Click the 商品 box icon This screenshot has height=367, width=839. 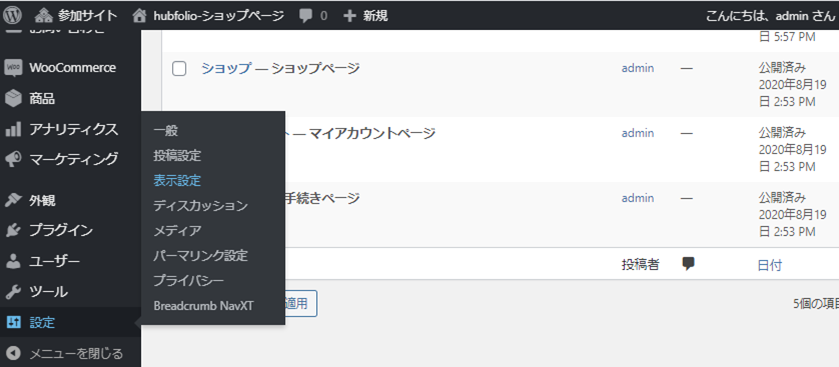tap(12, 99)
